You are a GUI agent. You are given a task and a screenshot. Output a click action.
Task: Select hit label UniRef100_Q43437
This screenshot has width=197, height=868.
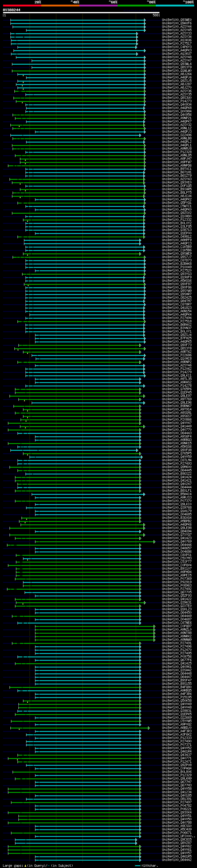point(177,755)
